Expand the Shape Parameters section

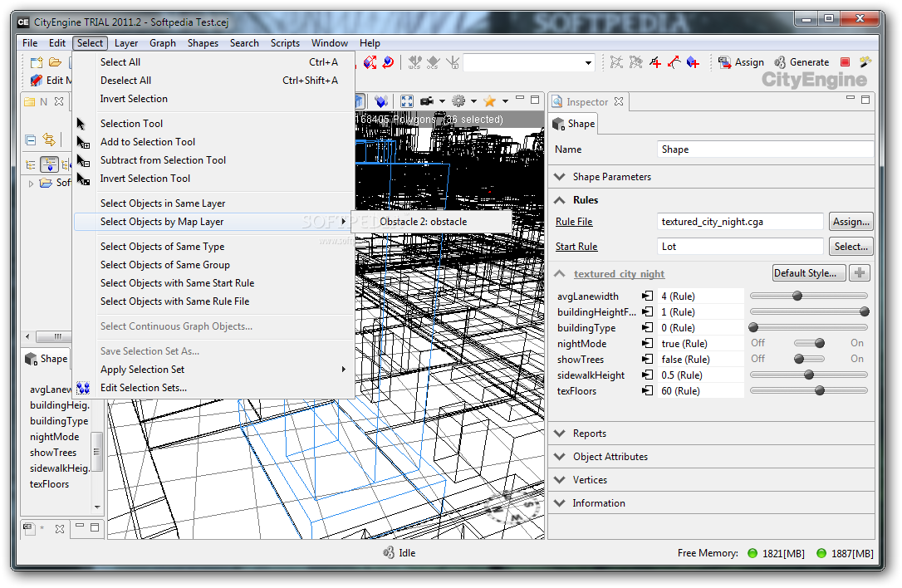coord(560,177)
